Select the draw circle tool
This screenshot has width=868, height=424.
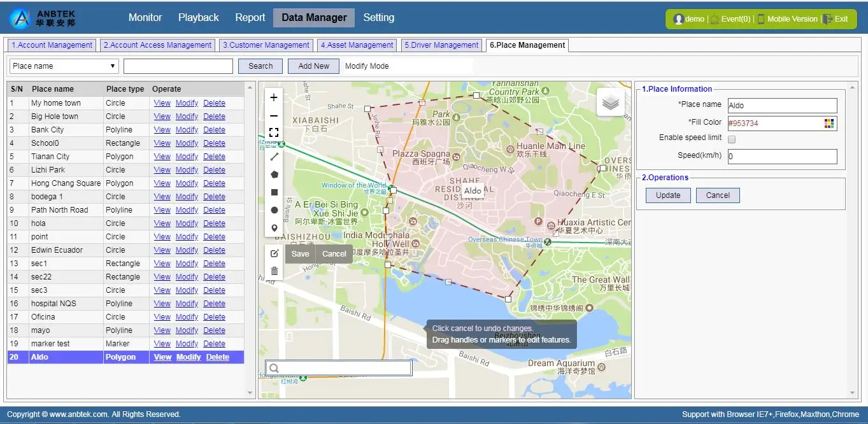pyautogui.click(x=274, y=210)
